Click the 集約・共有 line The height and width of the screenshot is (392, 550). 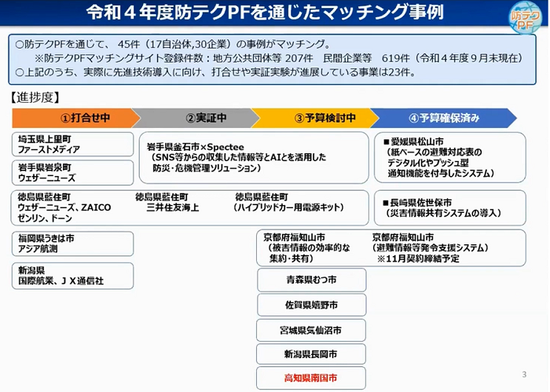[291, 258]
